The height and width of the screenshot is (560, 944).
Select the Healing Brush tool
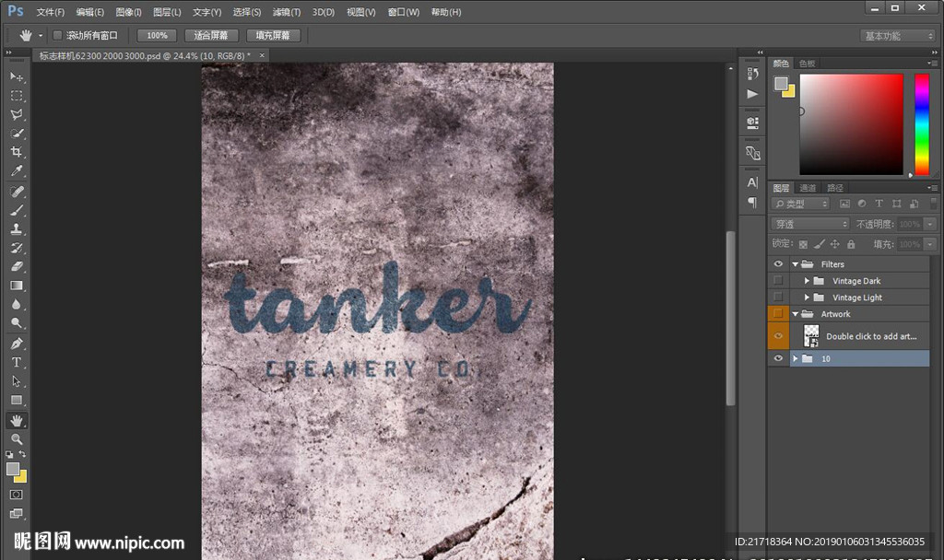17,192
